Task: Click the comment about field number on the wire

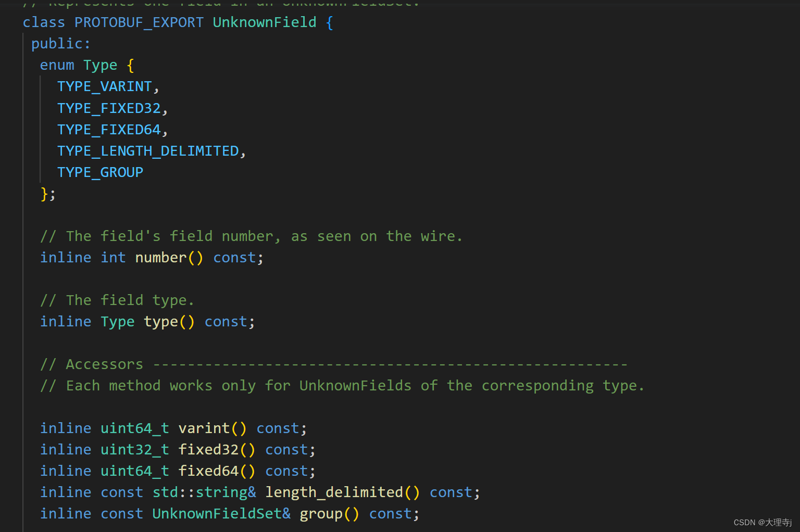Action: click(x=252, y=236)
